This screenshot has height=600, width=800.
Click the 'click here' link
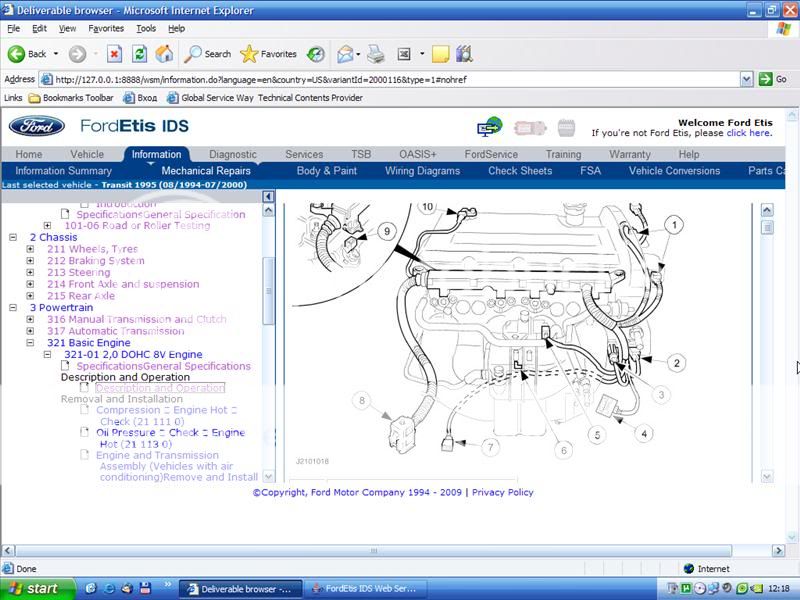tap(748, 133)
